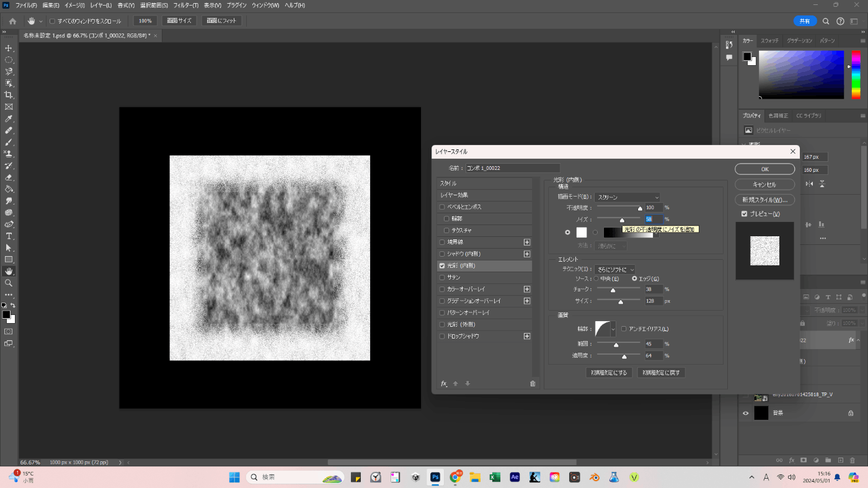Click the fx icon in Layer Style dialog
The width and height of the screenshot is (868, 488).
444,384
